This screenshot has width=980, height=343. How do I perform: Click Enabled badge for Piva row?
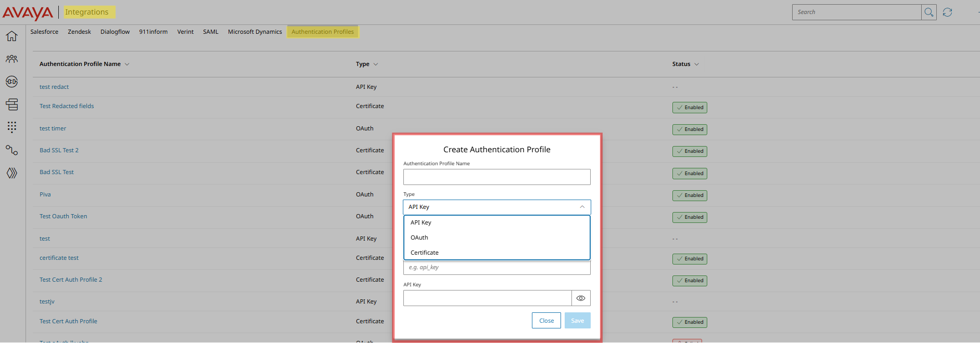pyautogui.click(x=690, y=195)
